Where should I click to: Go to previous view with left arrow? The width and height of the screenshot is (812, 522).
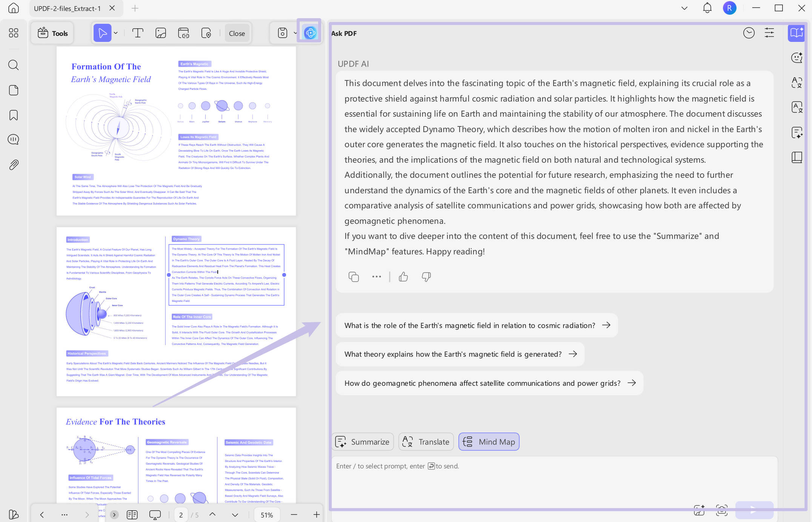pos(42,515)
